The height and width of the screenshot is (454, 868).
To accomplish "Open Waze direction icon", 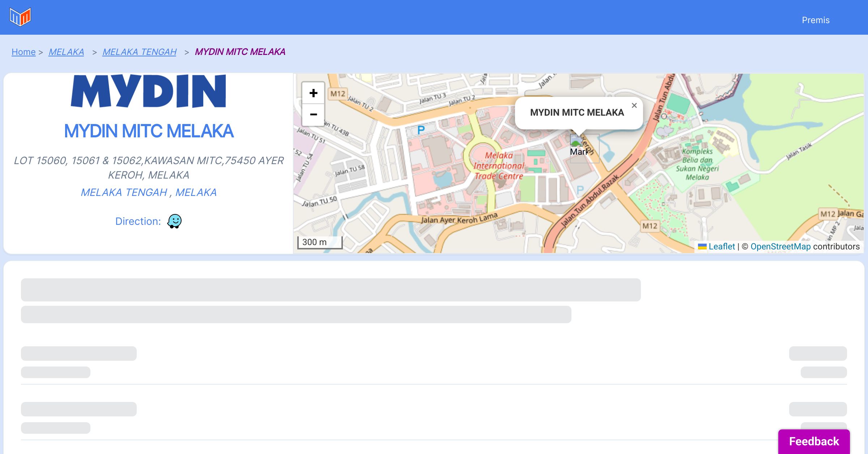I will coord(174,221).
